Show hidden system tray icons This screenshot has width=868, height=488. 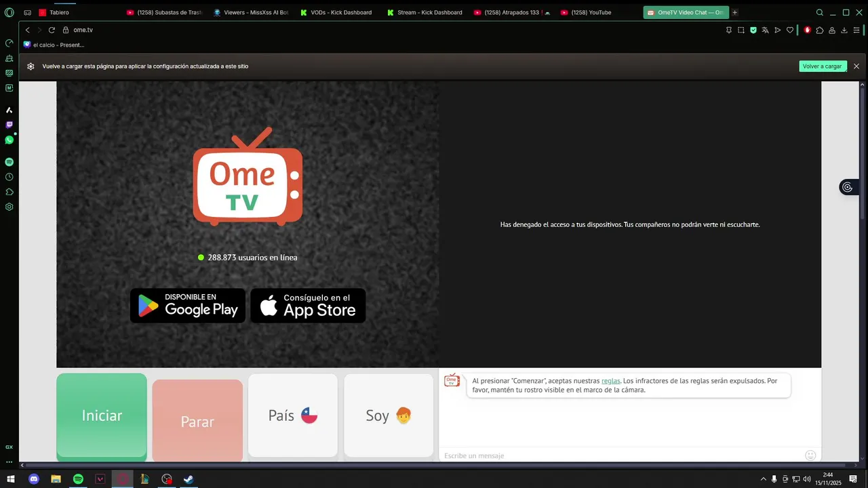[x=764, y=479]
